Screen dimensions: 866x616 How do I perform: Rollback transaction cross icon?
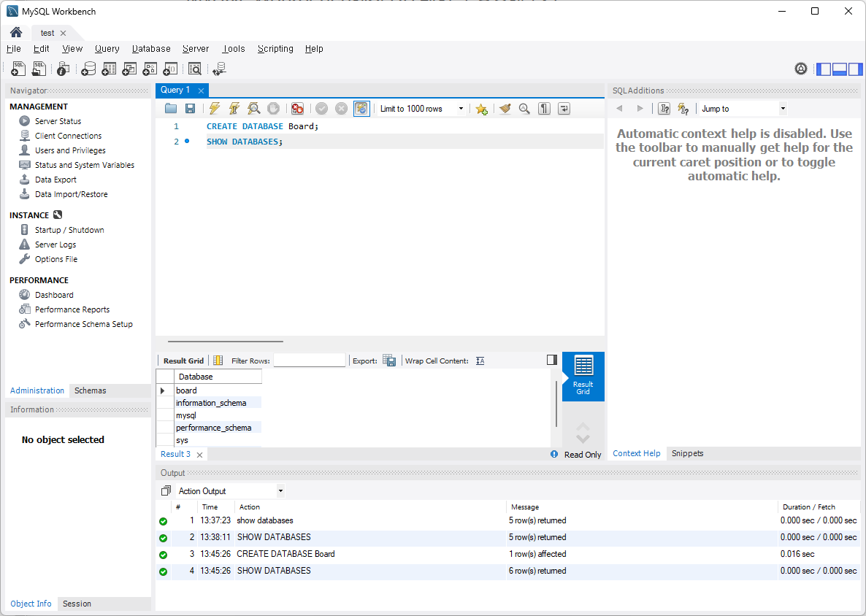[341, 109]
